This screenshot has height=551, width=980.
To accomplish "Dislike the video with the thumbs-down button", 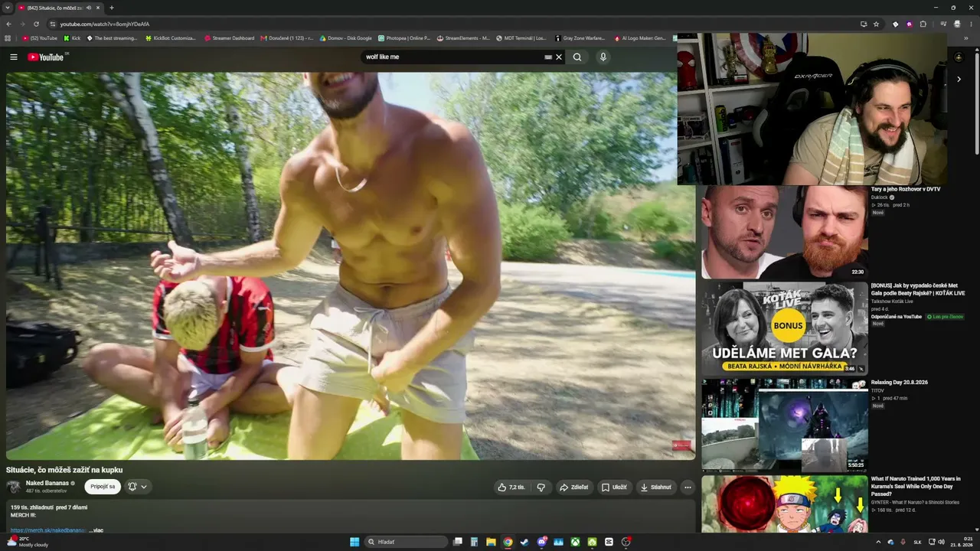I will click(x=541, y=487).
